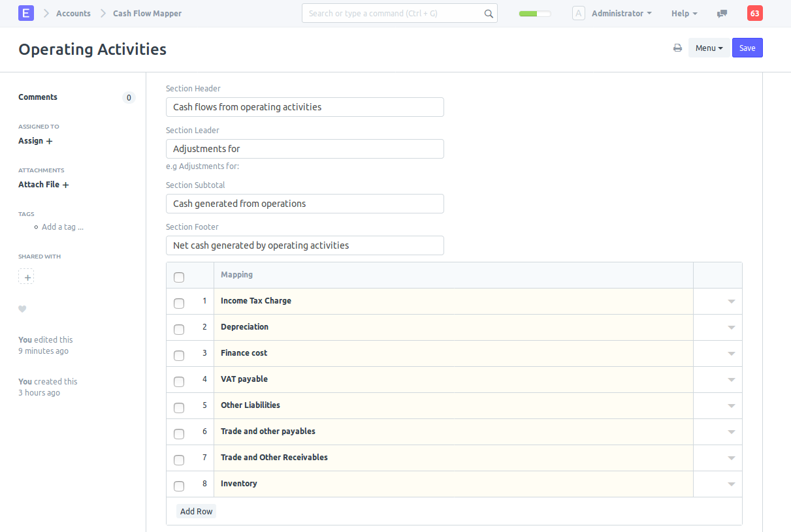Open the Menu dropdown button

(x=709, y=48)
